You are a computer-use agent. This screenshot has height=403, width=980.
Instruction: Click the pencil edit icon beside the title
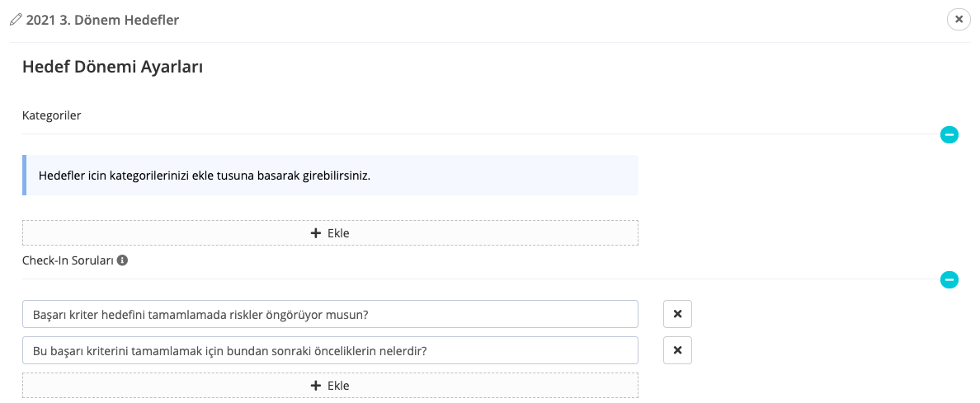click(16, 20)
